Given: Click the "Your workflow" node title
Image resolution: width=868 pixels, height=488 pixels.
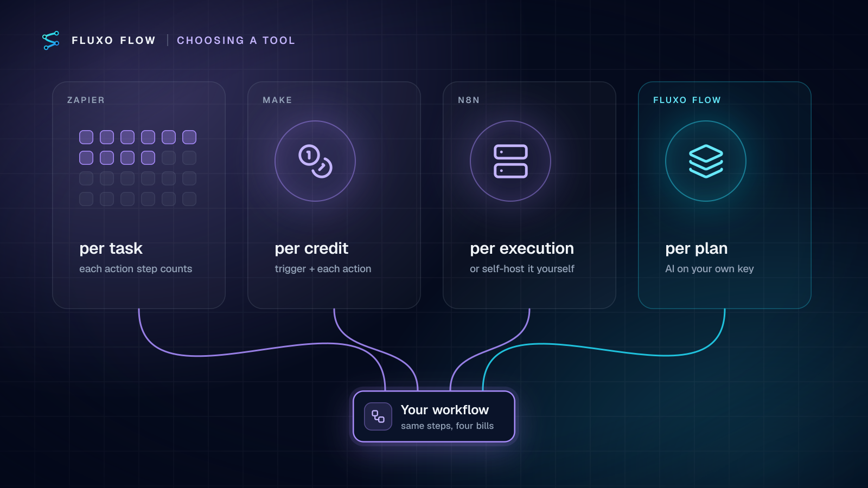Looking at the screenshot, I should tap(445, 410).
